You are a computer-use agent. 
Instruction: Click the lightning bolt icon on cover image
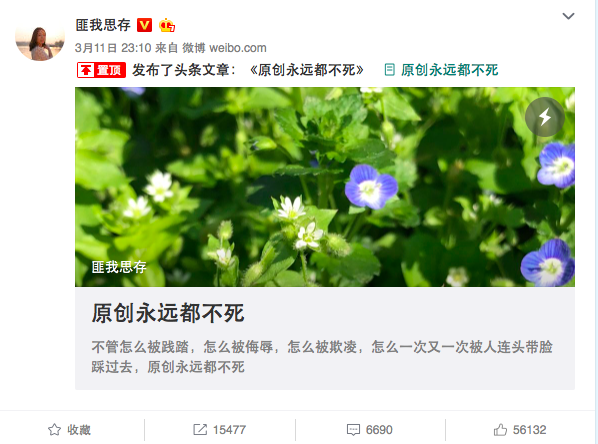coord(545,117)
